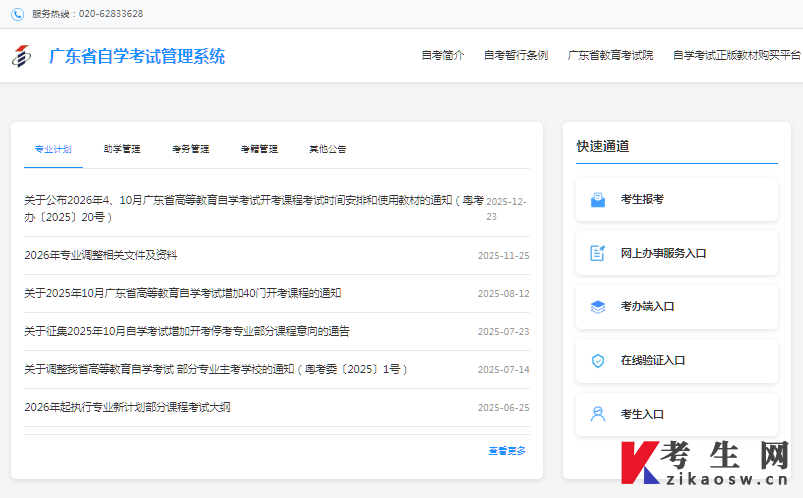Viewport: 803px width, 498px height.
Task: Click the 考办端入口 button
Action: (x=677, y=306)
